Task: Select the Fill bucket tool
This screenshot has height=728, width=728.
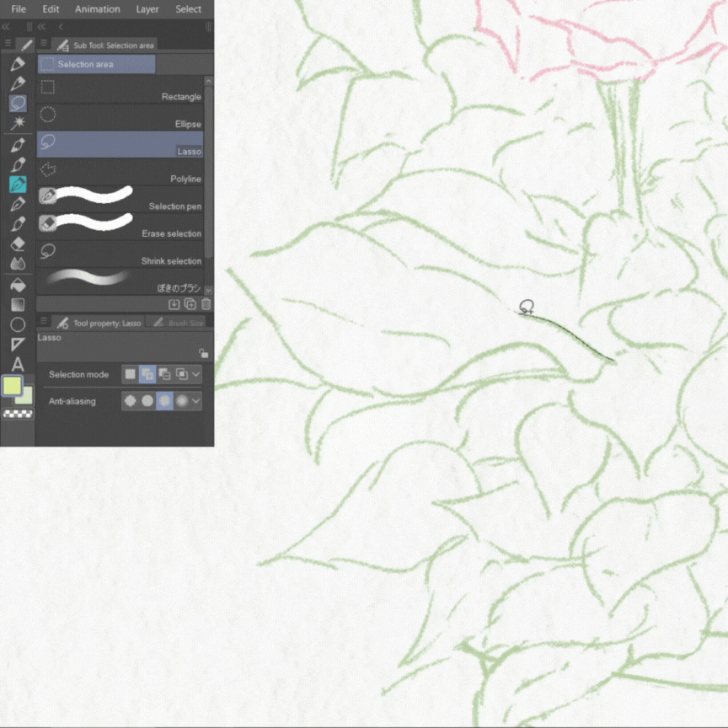Action: click(18, 285)
